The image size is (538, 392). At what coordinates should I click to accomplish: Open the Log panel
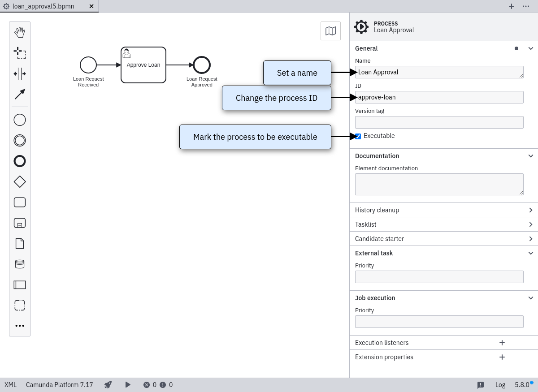click(500, 384)
